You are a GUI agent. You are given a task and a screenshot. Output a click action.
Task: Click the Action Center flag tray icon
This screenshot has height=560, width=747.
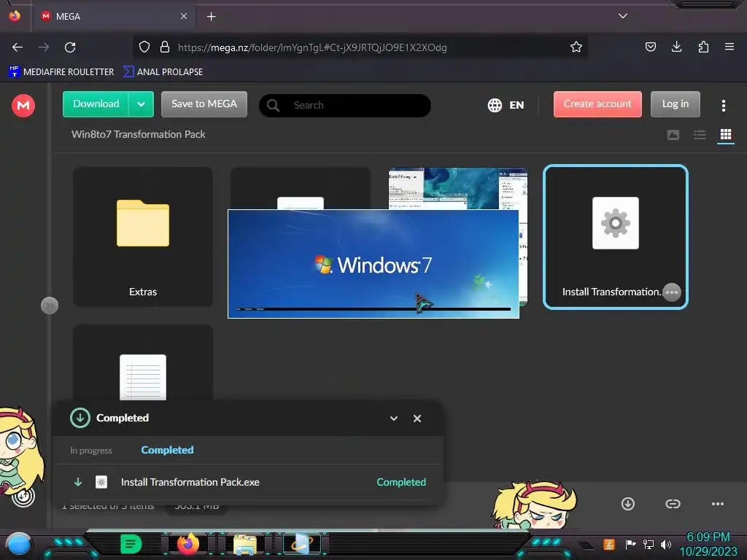click(x=630, y=544)
